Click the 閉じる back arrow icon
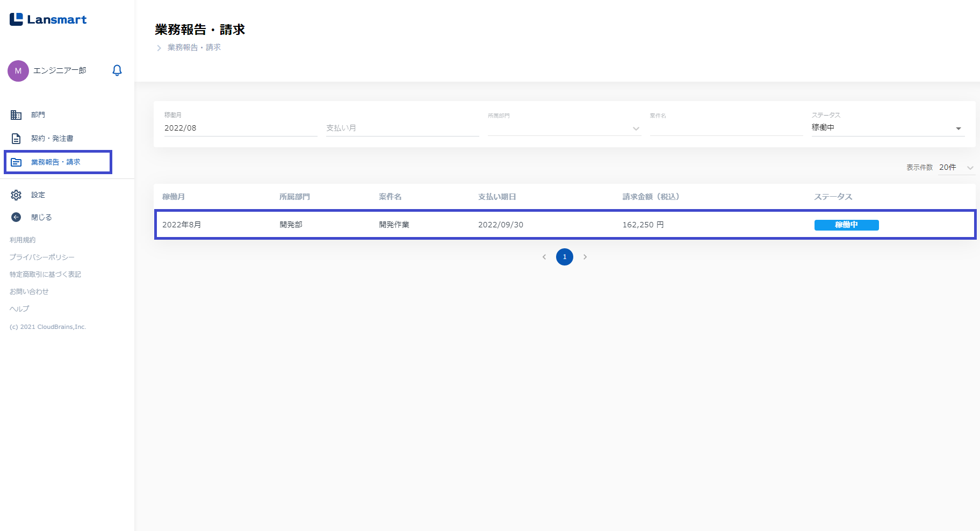The height and width of the screenshot is (531, 980). 16,217
